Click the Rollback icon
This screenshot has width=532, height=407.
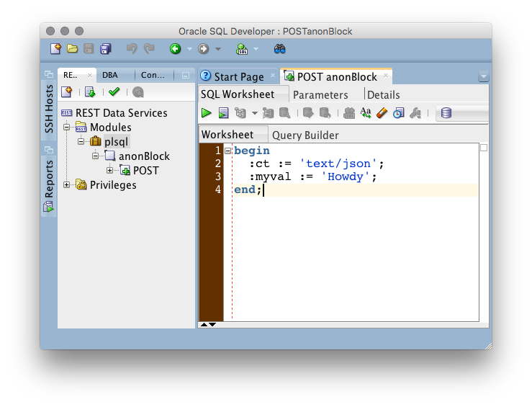click(325, 112)
